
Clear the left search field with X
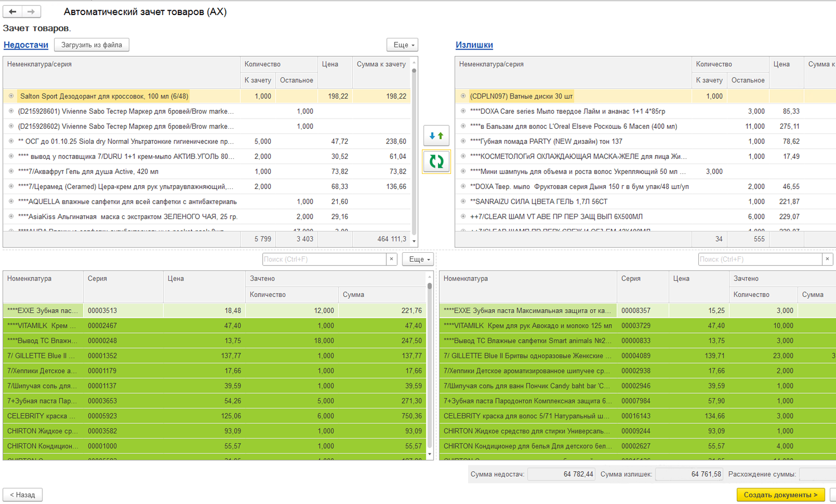(391, 259)
